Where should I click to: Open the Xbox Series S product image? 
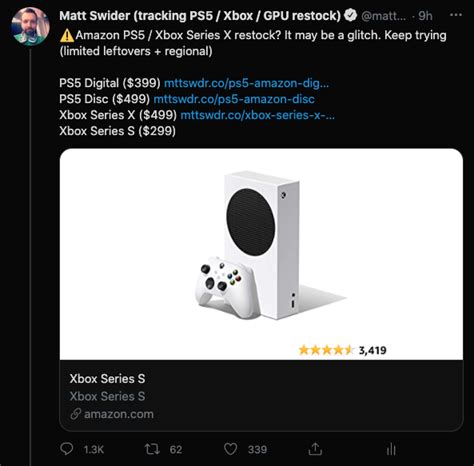point(261,255)
